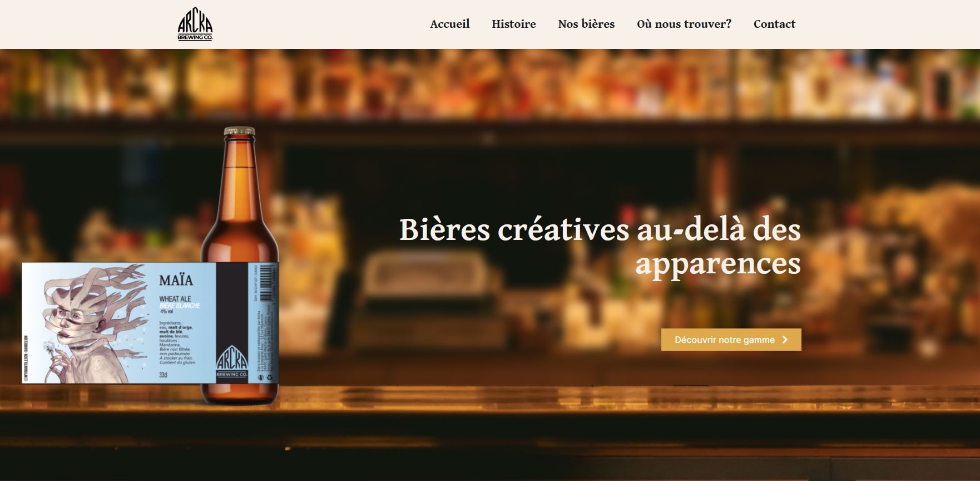Click the recycling symbol on the label
Viewport: 980px width, 481px height.
(x=270, y=377)
